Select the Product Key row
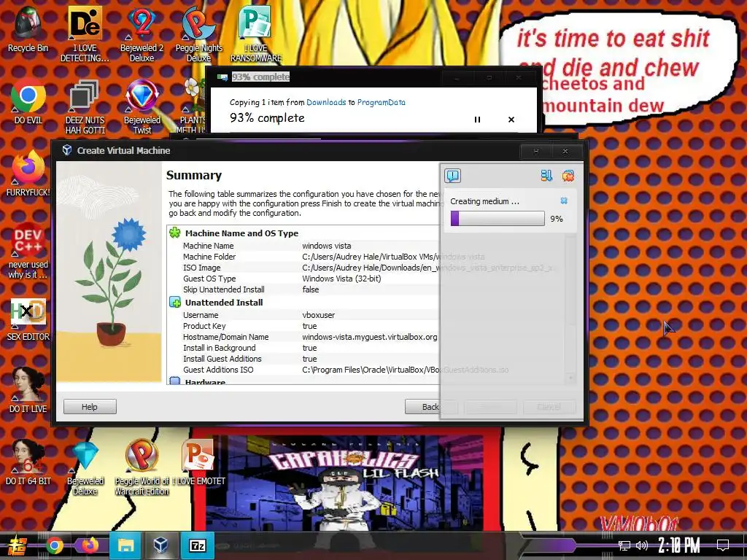This screenshot has width=747, height=560. coord(304,326)
